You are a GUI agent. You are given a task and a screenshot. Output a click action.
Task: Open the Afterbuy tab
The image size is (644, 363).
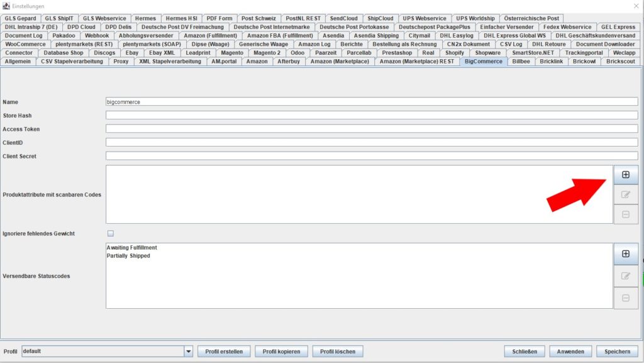[288, 61]
